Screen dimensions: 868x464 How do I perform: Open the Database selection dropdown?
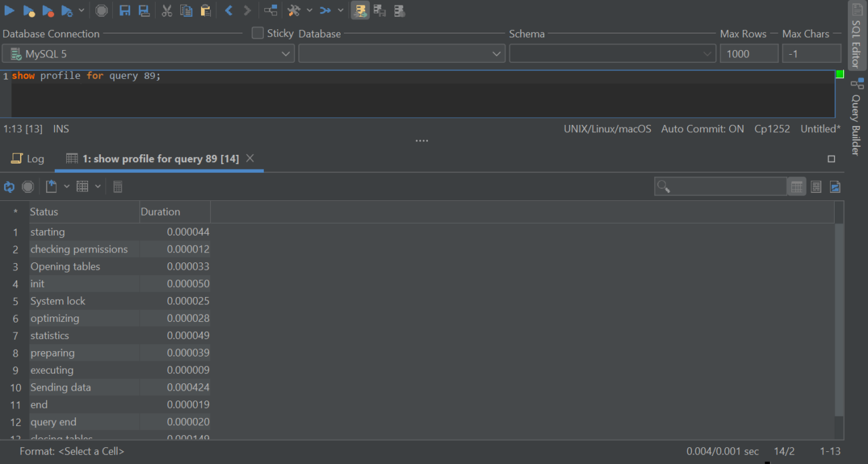[497, 53]
